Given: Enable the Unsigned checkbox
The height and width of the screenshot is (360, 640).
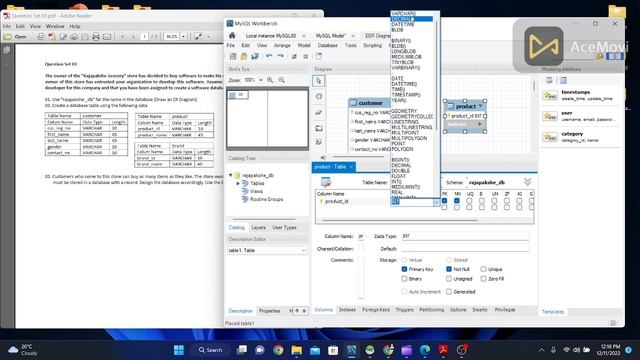Looking at the screenshot, I should click(x=449, y=279).
